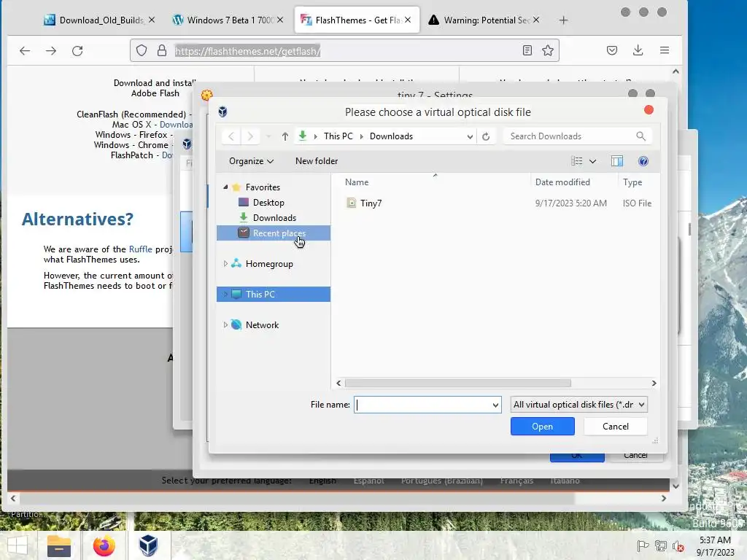Click the search magnifier in Search Downloads
The image size is (747, 560).
[640, 136]
